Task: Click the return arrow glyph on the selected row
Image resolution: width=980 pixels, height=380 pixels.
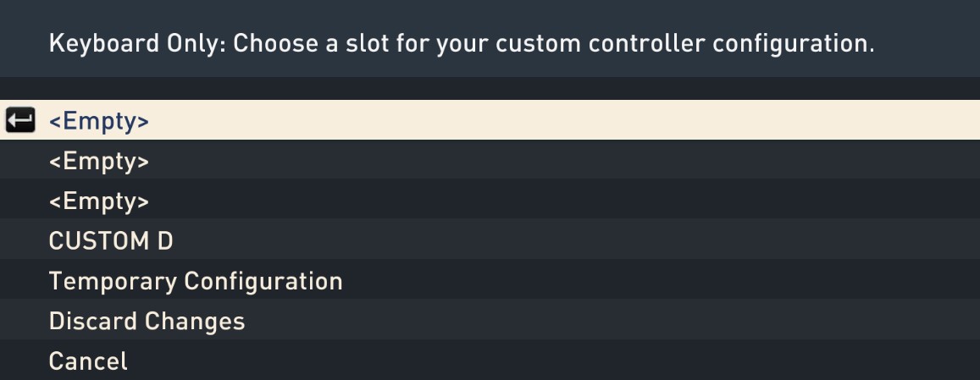Action: pos(20,120)
